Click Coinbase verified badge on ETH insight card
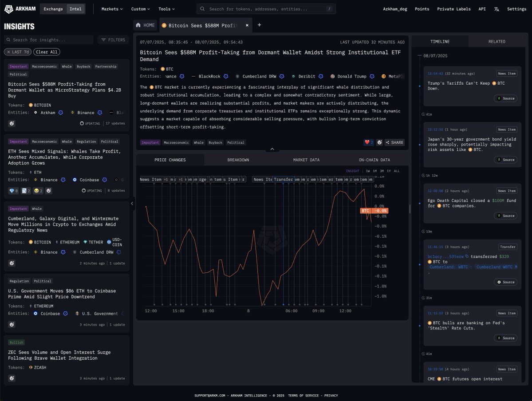 point(105,180)
